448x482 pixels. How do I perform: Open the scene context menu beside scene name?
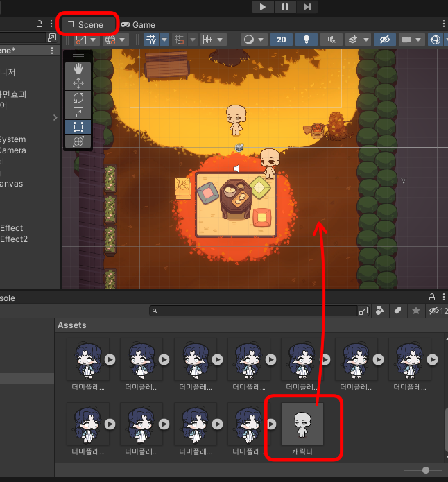coord(52,51)
